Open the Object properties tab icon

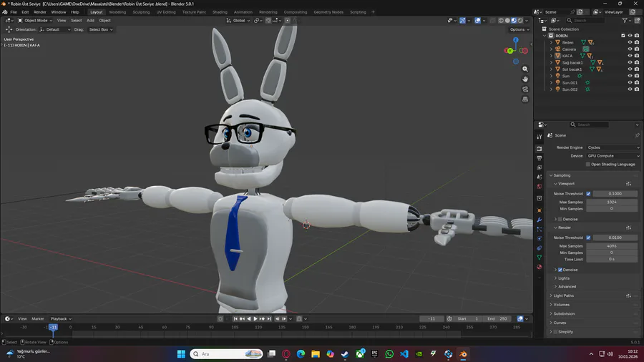click(540, 210)
